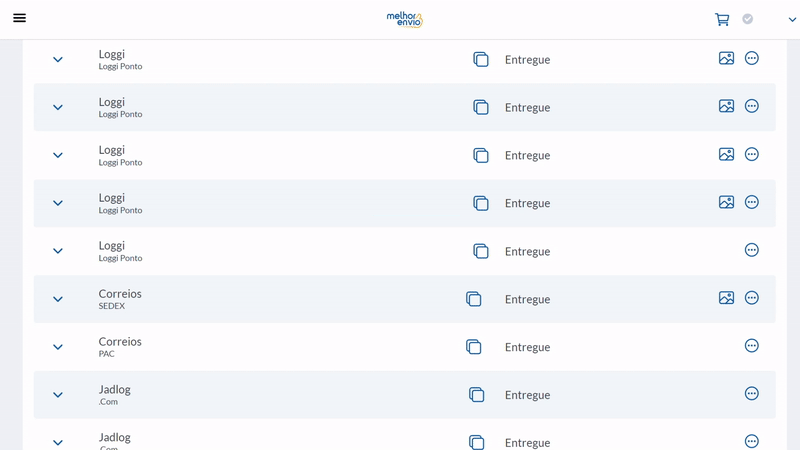
Task: Click 'Jadlog' name on fully visible row
Action: pyautogui.click(x=114, y=390)
